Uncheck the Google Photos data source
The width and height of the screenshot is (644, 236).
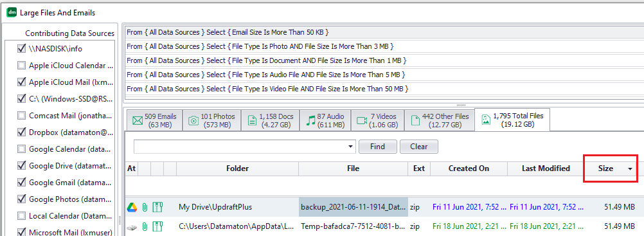[x=21, y=199]
